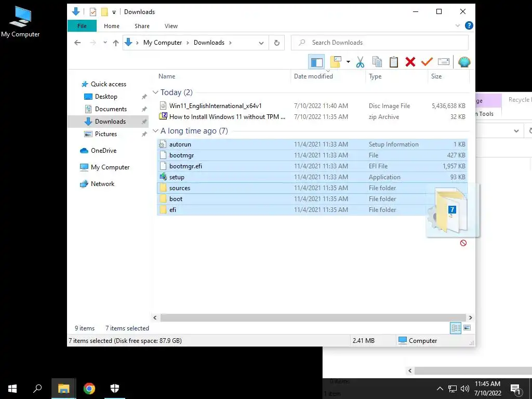Open Windows Security shield on taskbar
This screenshot has height=399, width=532.
point(115,389)
